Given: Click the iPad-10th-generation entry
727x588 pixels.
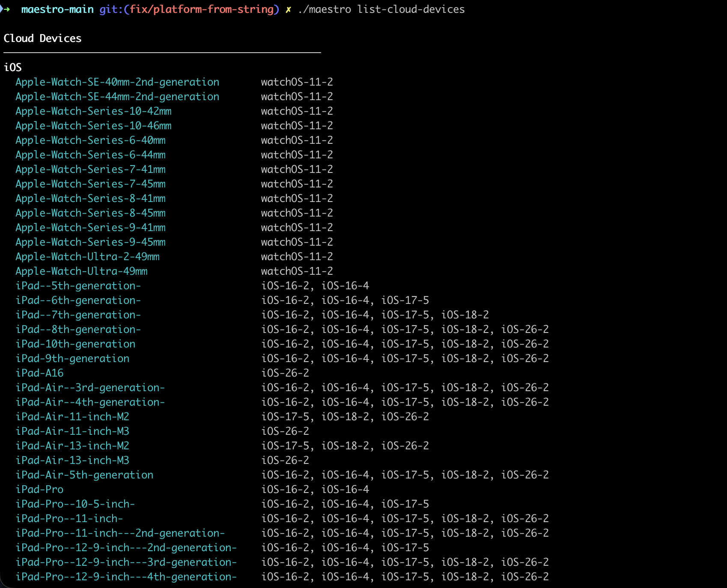Looking at the screenshot, I should click(75, 344).
